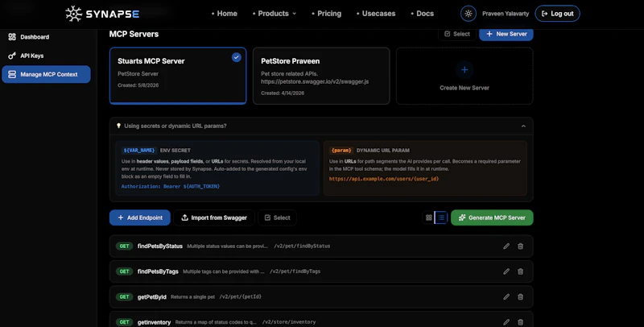
Task: Edit the findPetsByTags endpoint
Action: (506, 271)
